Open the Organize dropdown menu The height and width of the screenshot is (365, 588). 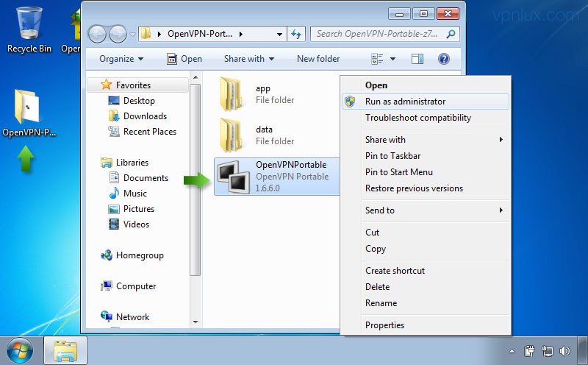tap(121, 59)
